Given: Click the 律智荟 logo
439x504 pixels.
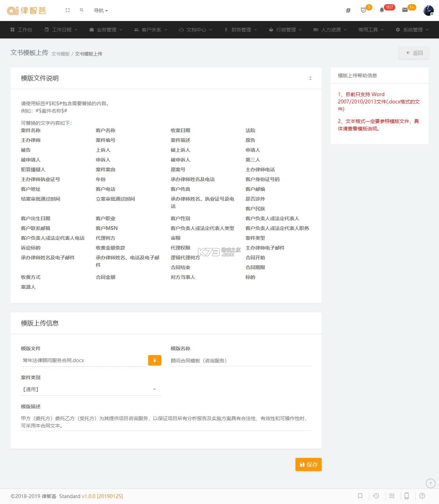Looking at the screenshot, I should click(x=27, y=10).
